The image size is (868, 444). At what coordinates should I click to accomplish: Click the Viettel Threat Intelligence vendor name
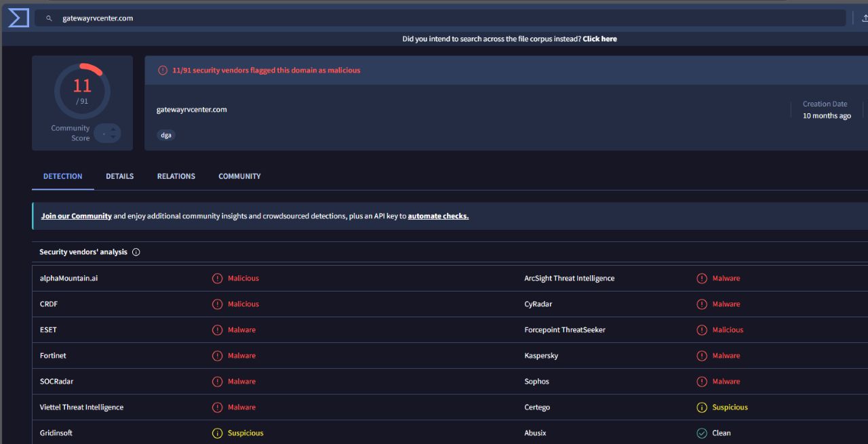[81, 407]
